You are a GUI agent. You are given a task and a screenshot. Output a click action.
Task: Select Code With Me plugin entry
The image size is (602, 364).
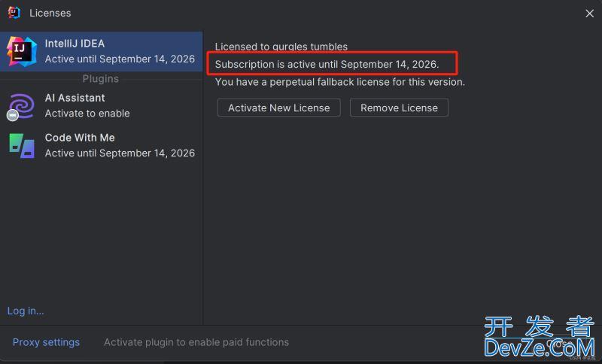tap(102, 145)
